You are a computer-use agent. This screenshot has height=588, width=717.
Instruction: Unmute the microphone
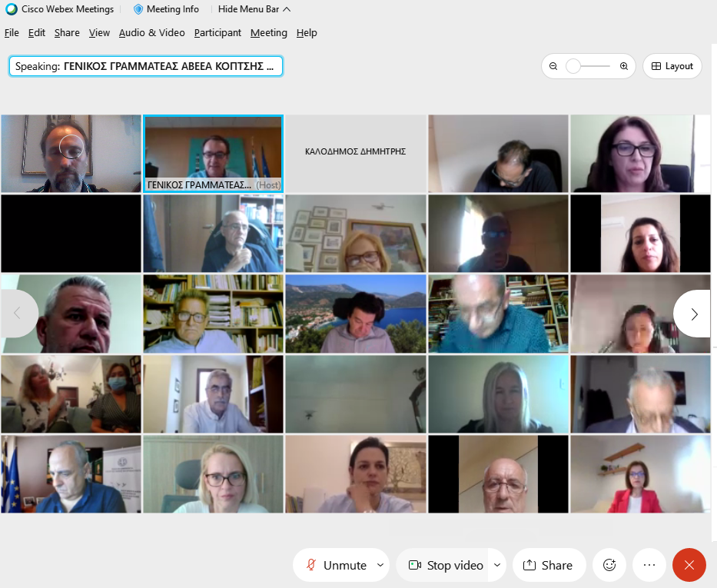(335, 565)
